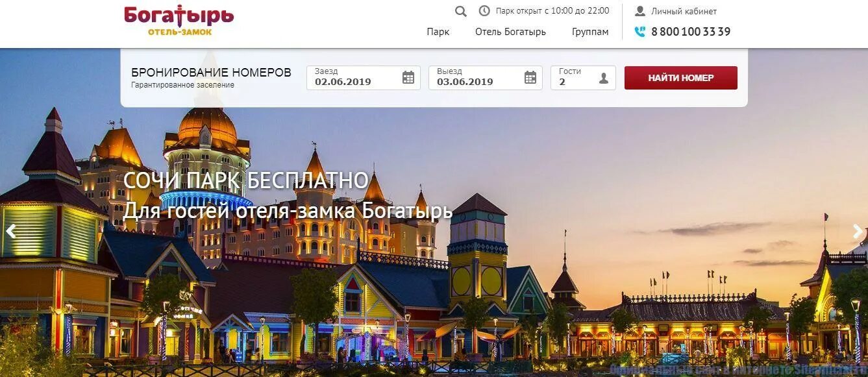Open the Группам menu item
868x377 pixels.
(590, 32)
